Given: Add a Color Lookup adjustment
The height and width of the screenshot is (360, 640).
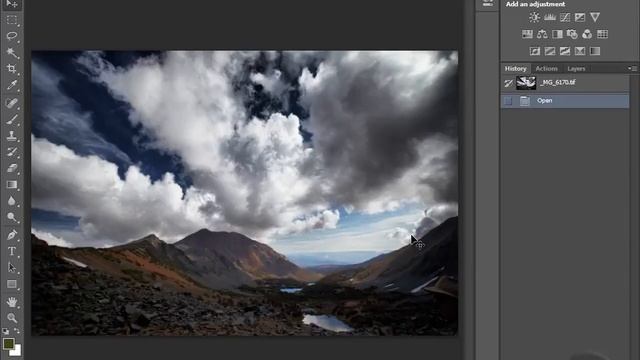Looking at the screenshot, I should (602, 34).
